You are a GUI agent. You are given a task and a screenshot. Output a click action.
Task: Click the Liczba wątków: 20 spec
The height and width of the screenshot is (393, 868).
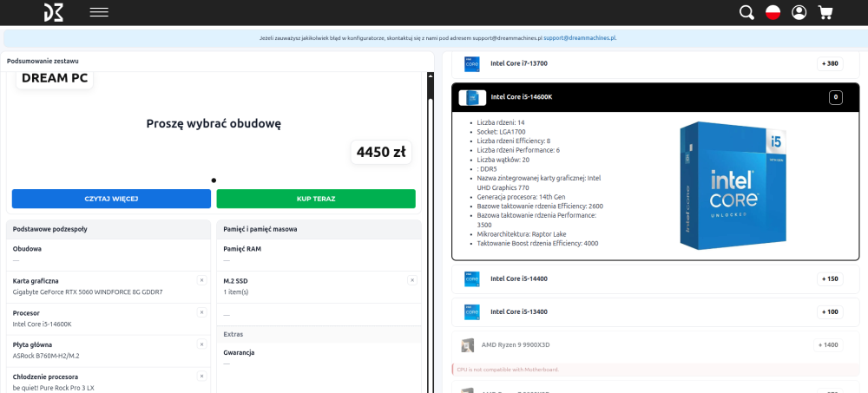point(503,160)
